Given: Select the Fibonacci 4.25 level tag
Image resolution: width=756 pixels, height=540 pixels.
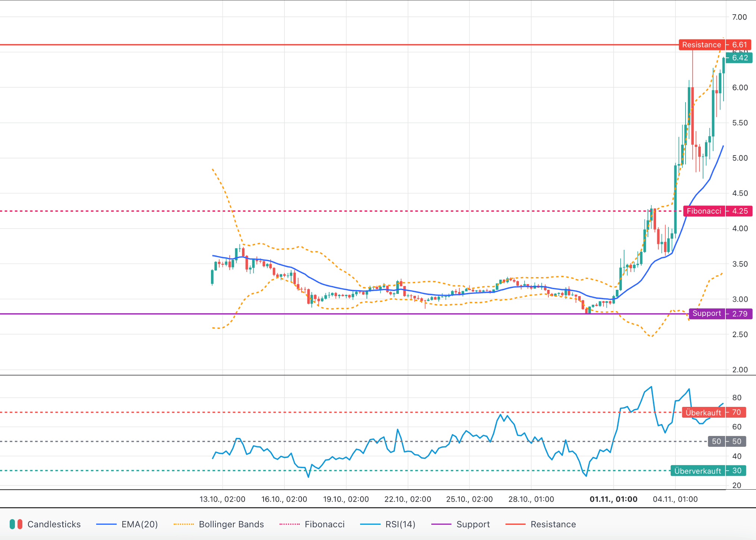Looking at the screenshot, I should pos(704,211).
